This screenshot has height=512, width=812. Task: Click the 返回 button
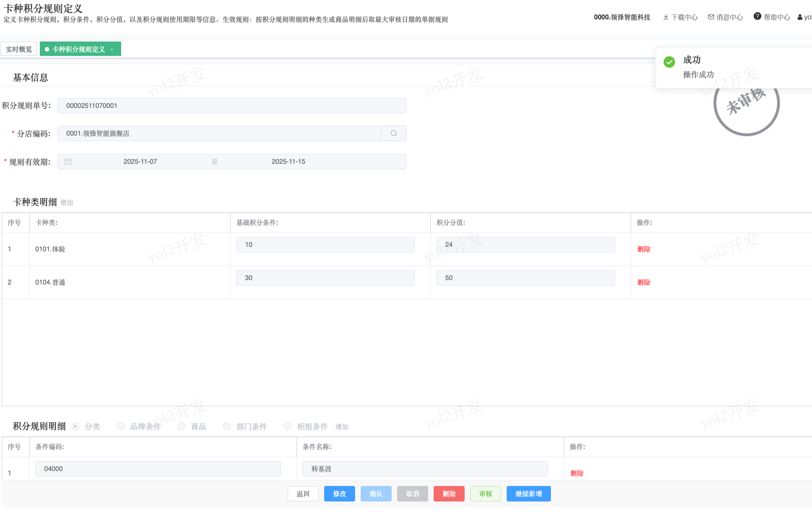(303, 494)
